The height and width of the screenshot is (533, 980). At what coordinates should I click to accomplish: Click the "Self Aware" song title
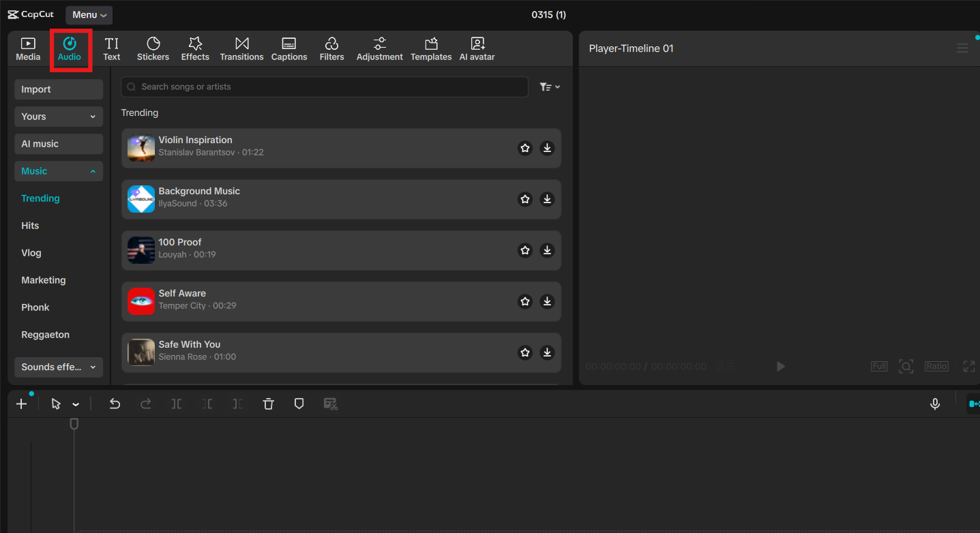coord(182,293)
